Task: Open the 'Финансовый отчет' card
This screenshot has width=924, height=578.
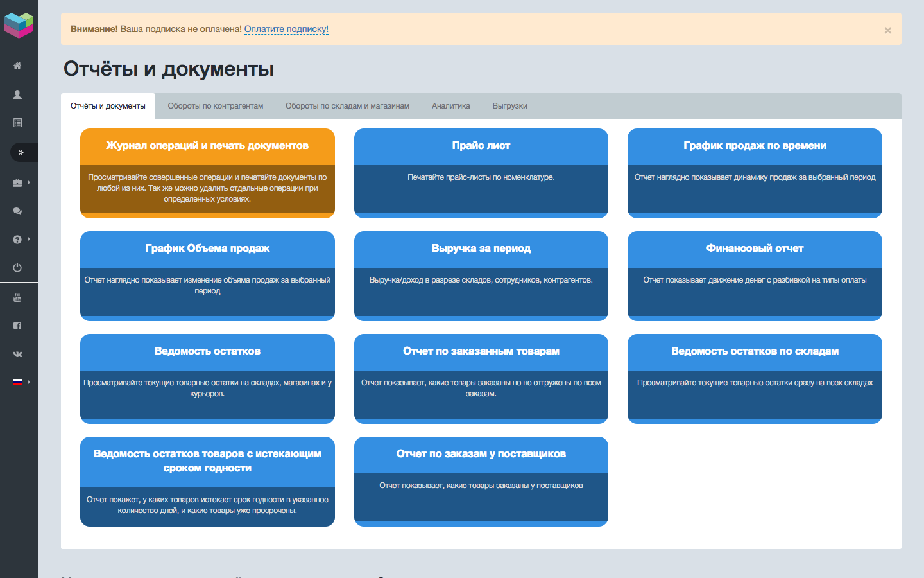Action: click(755, 276)
